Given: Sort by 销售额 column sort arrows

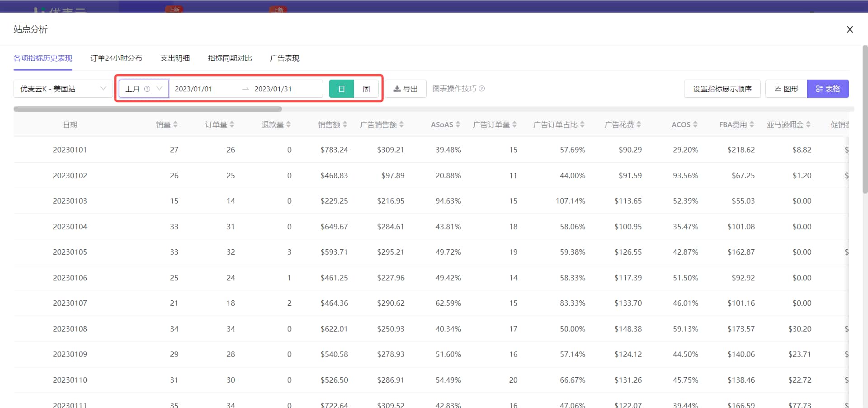Looking at the screenshot, I should [x=345, y=124].
